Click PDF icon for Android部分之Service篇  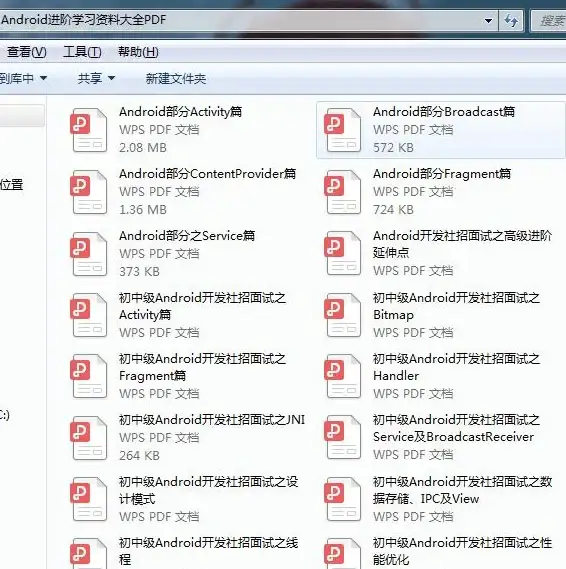coord(89,254)
